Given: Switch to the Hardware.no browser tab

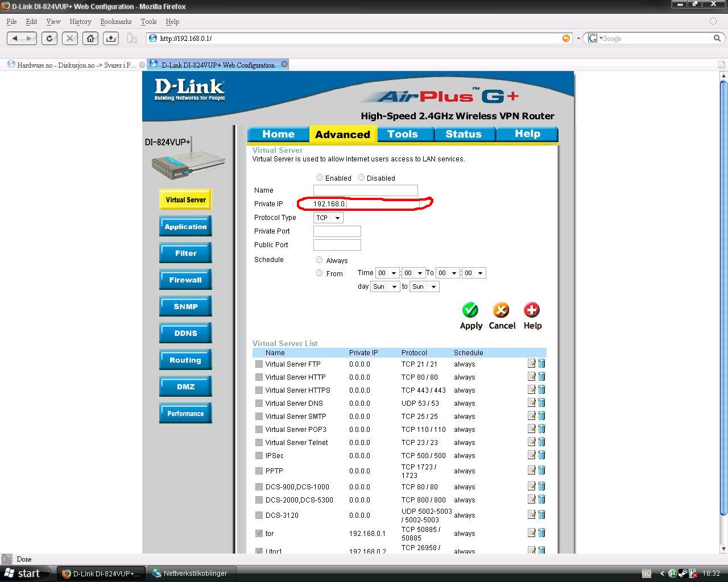Looking at the screenshot, I should 76,65.
